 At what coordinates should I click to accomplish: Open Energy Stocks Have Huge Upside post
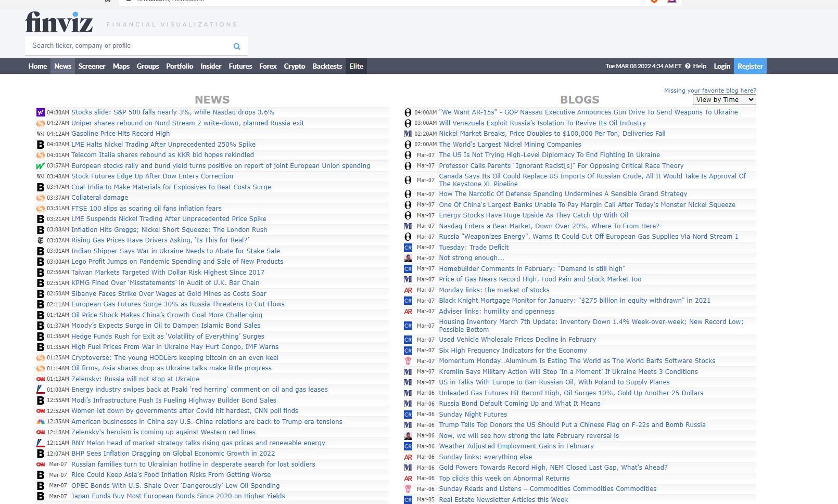pyautogui.click(x=534, y=215)
